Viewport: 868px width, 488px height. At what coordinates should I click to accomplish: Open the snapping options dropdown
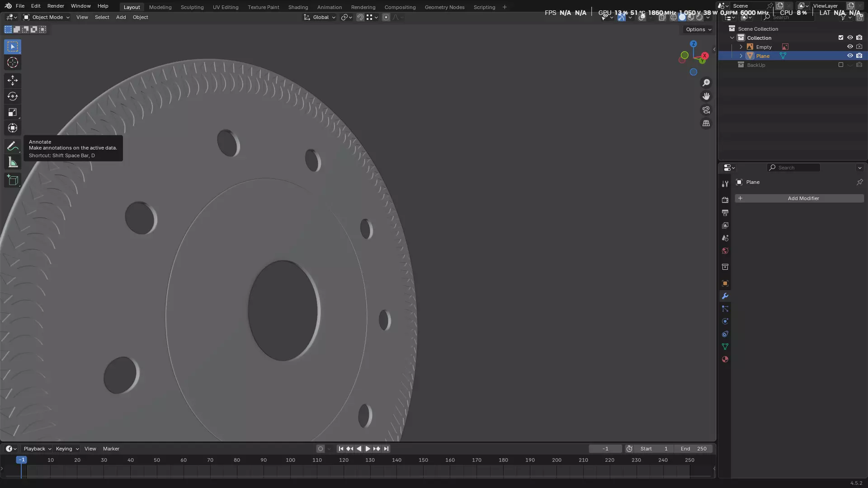click(372, 17)
